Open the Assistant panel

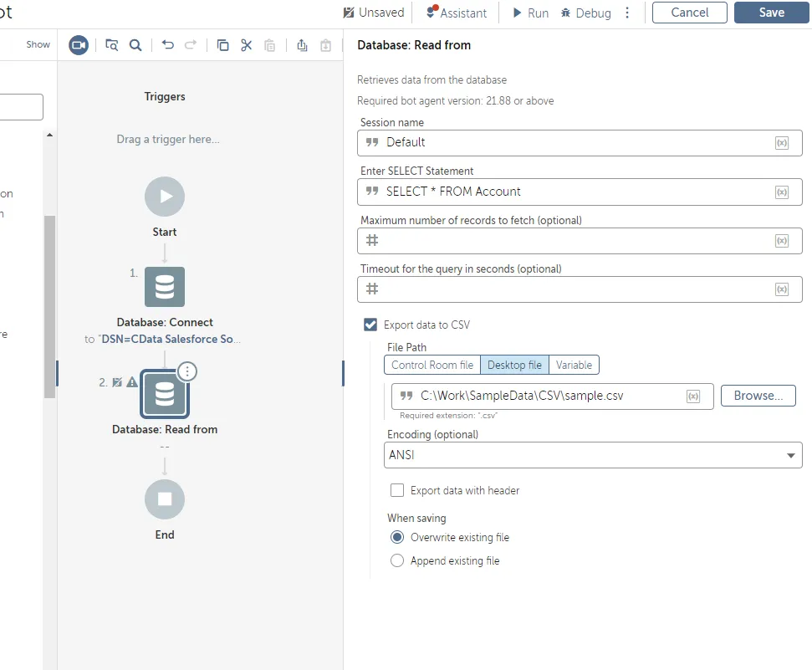pos(456,13)
